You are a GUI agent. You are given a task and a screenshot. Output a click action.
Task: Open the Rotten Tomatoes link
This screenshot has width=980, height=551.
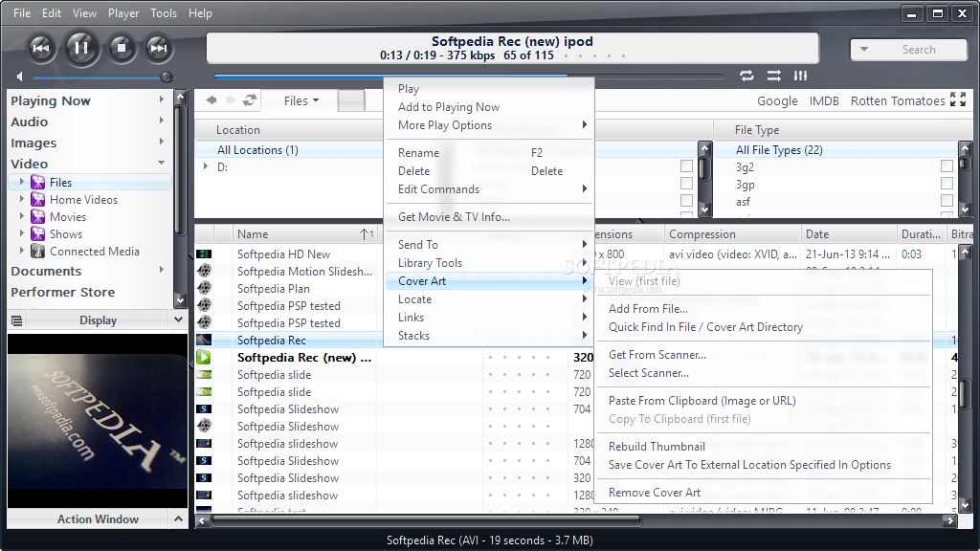(x=898, y=100)
